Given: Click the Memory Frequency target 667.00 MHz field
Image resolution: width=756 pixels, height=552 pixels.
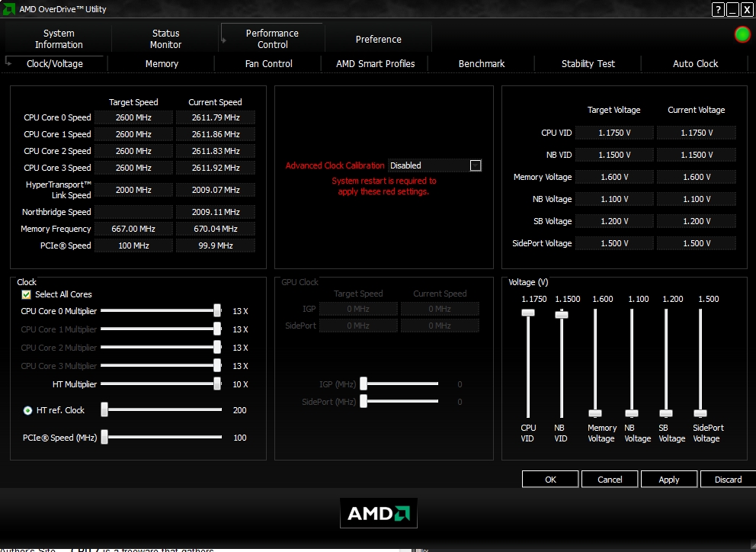Looking at the screenshot, I should point(133,229).
